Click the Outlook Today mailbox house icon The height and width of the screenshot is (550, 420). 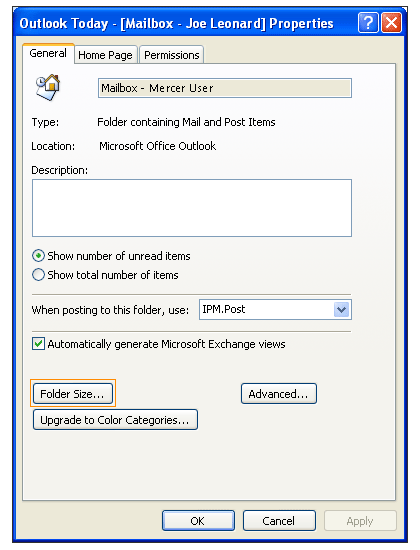point(48,88)
